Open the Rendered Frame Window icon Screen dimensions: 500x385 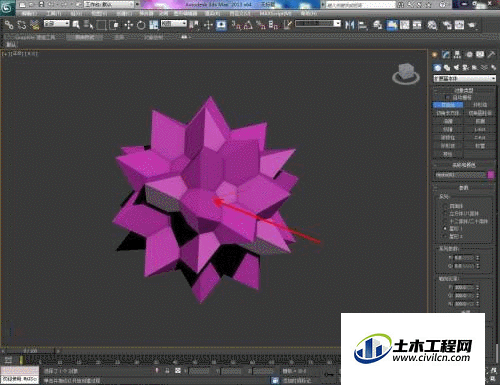[459, 25]
